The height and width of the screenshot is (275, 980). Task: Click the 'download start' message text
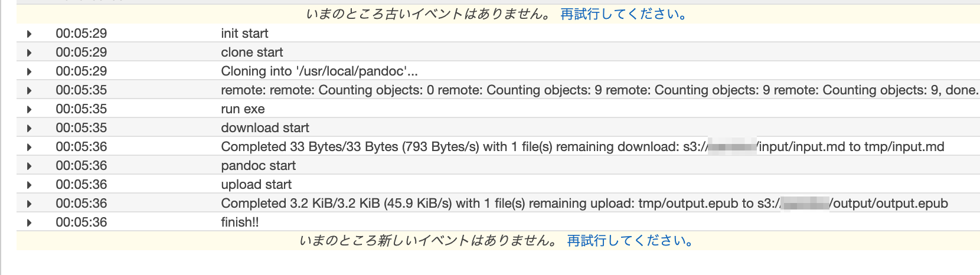[x=265, y=128]
